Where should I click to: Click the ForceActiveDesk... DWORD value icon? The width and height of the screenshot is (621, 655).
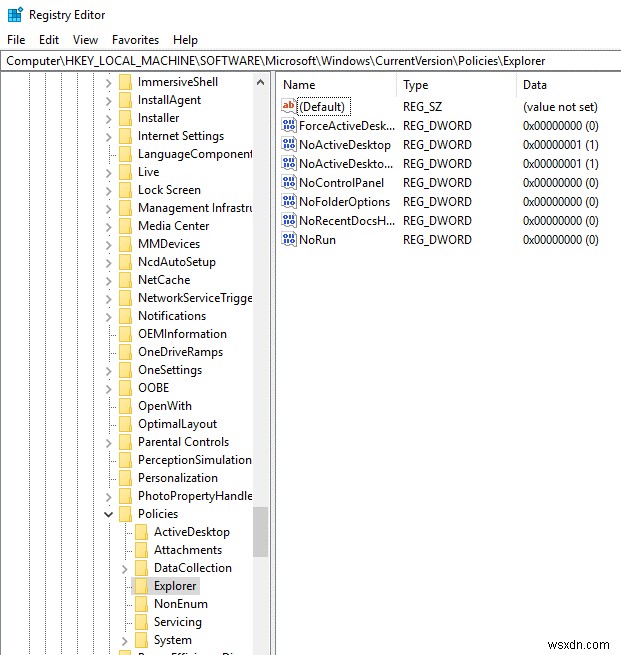289,125
